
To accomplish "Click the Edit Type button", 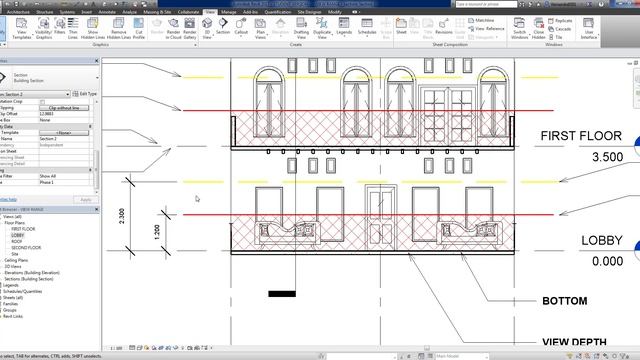I will coord(85,94).
